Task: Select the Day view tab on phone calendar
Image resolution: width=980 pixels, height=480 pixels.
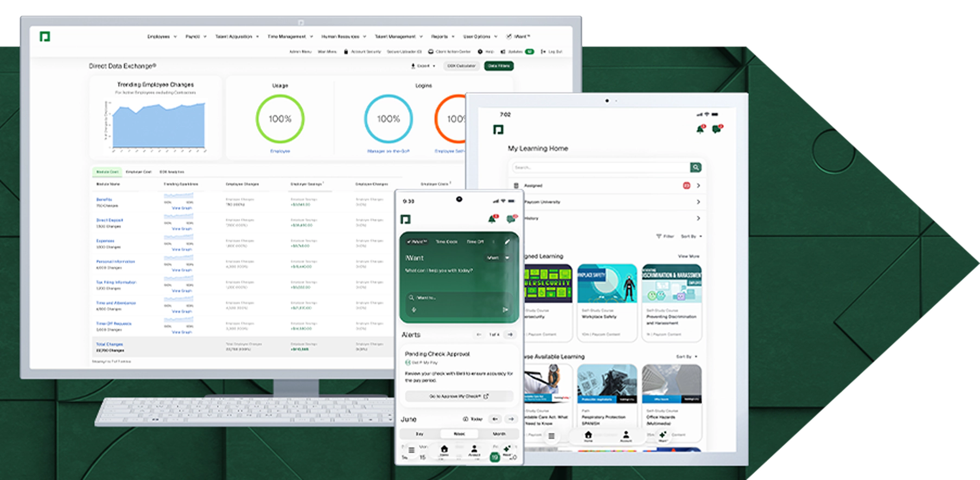Action: 419,434
